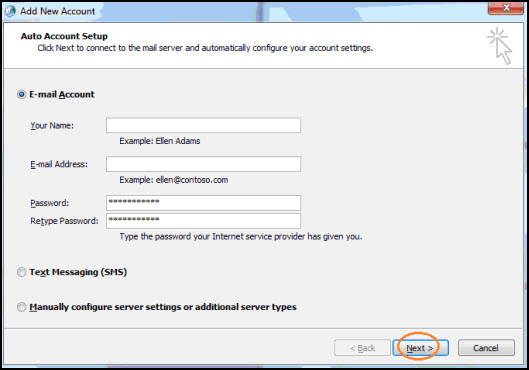The image size is (529, 370).
Task: Click the Retype Password field
Action: [203, 221]
